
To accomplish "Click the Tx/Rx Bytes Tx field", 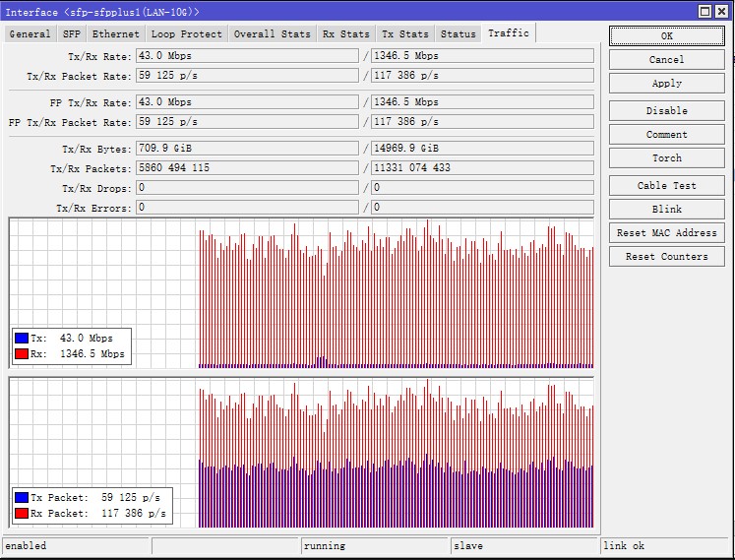I will 248,149.
